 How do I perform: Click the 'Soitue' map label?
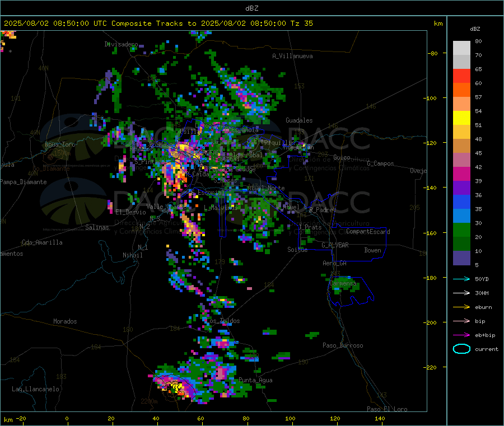click(297, 250)
